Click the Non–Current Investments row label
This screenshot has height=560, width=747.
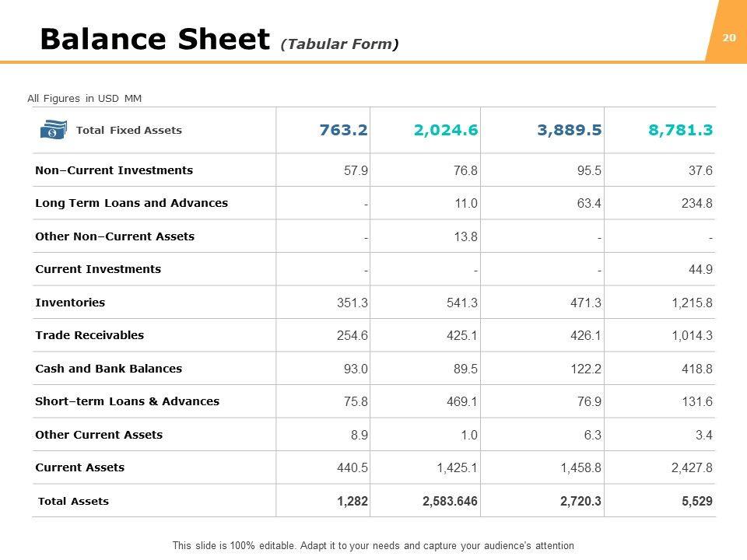coord(114,170)
